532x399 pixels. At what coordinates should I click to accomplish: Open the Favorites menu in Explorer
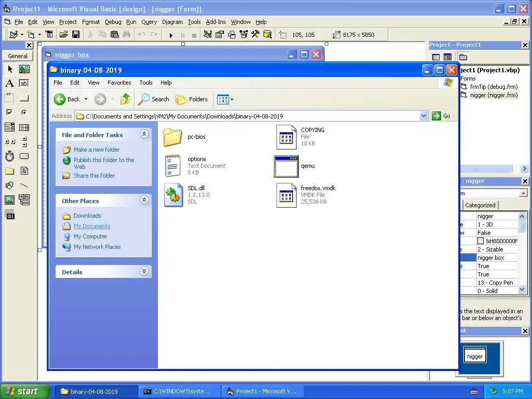pyautogui.click(x=119, y=83)
